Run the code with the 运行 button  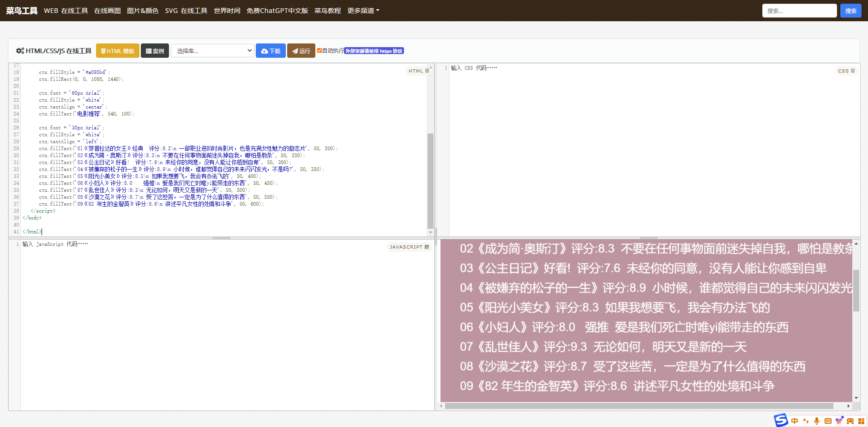pos(301,50)
